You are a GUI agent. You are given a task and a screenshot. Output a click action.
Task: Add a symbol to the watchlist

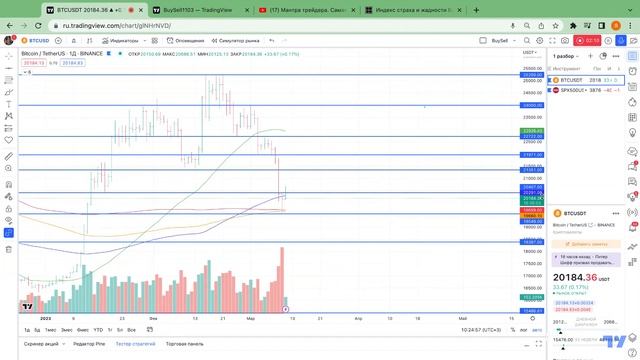coord(591,56)
